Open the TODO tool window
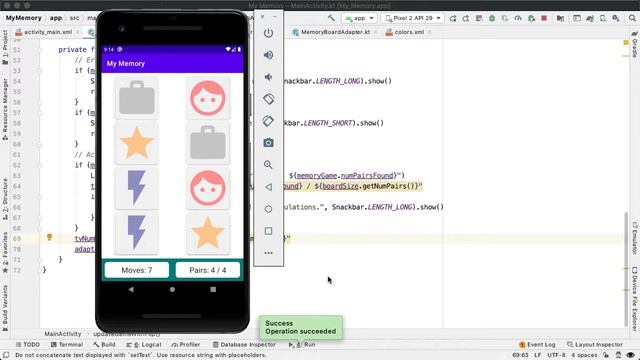The image size is (640, 360). 27,344
